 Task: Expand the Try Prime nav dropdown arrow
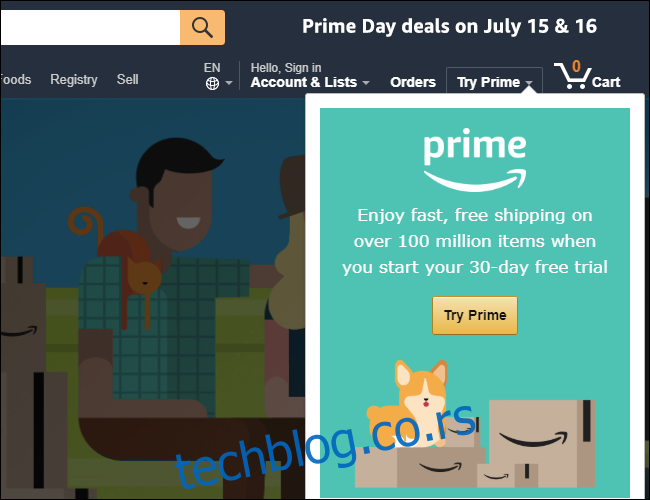click(x=529, y=83)
